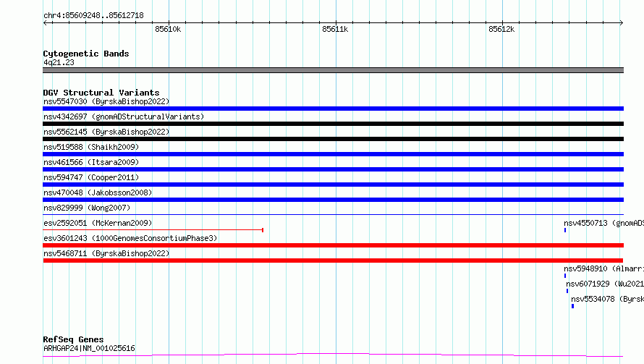Click the 85612k ruler tick label
The width and height of the screenshot is (644, 364).
click(501, 29)
